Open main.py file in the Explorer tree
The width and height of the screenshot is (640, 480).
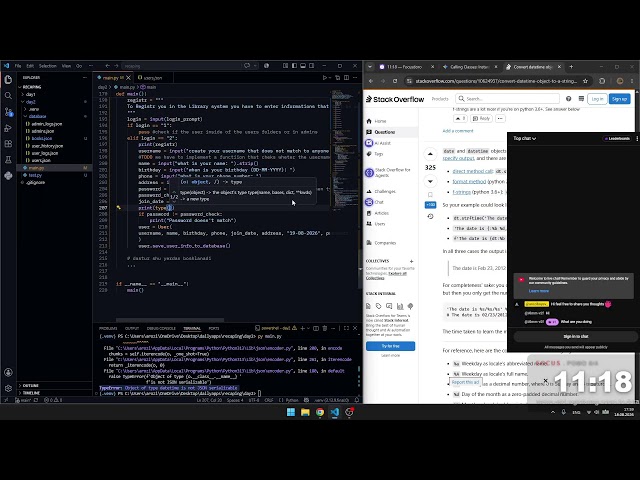(x=54, y=168)
